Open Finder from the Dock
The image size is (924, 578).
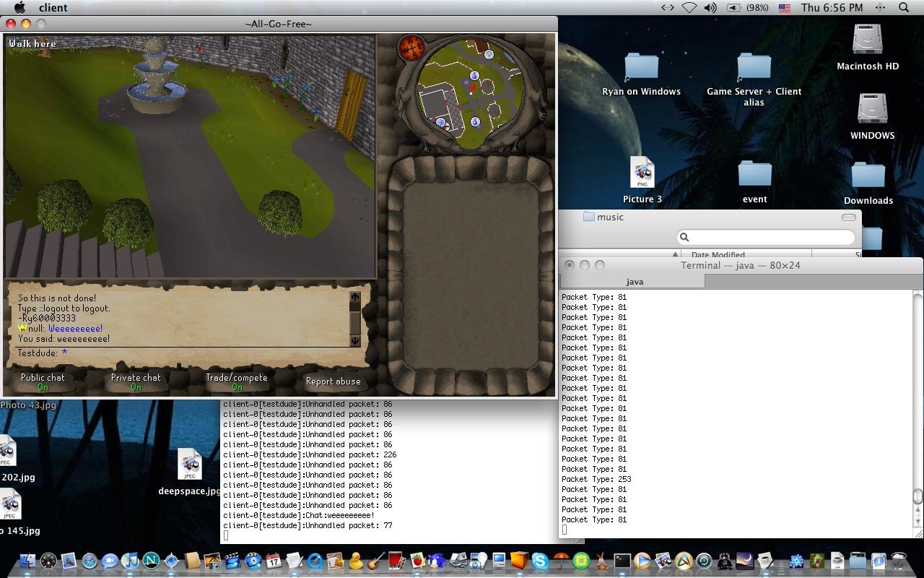pyautogui.click(x=27, y=561)
